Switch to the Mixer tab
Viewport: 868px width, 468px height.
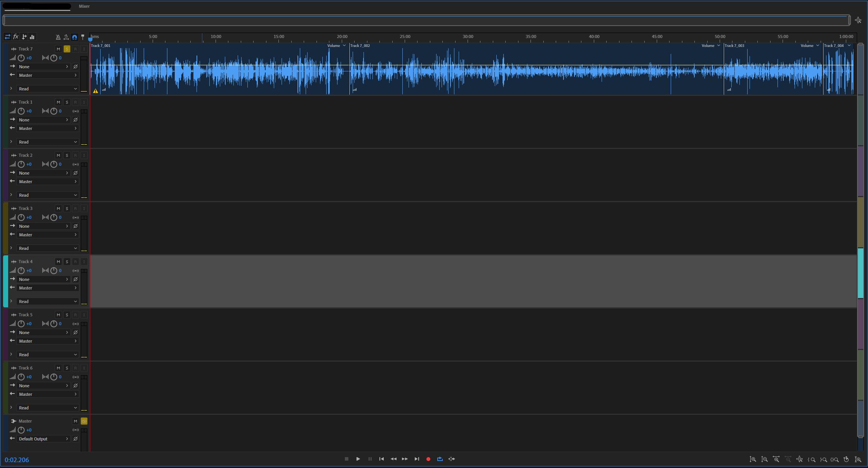tap(84, 6)
